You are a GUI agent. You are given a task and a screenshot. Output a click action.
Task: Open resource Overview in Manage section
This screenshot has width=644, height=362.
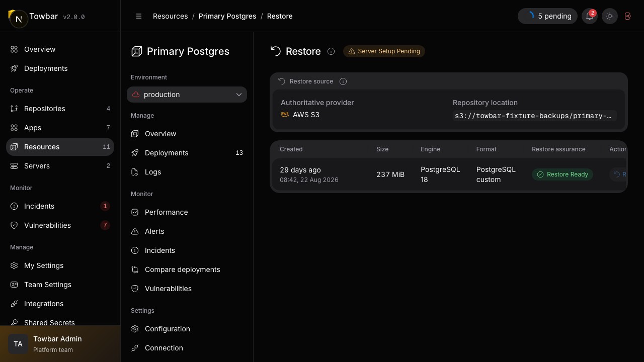[x=187, y=134]
